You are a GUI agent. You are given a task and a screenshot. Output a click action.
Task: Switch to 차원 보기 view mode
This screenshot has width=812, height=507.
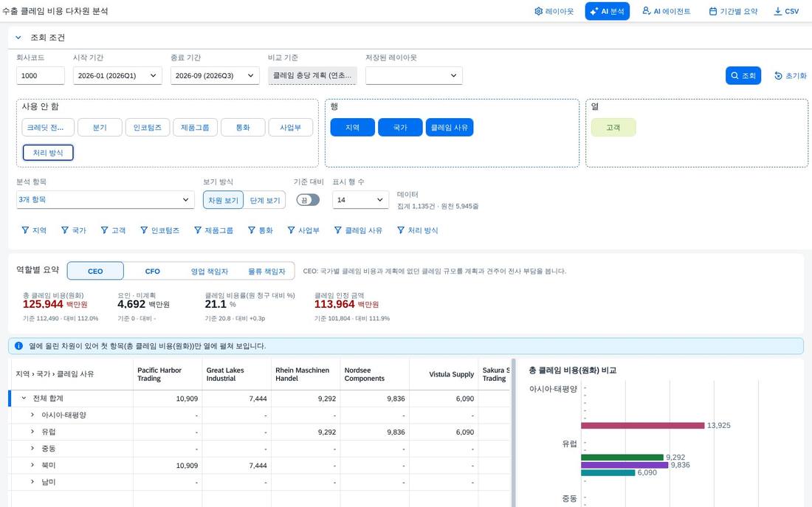223,201
